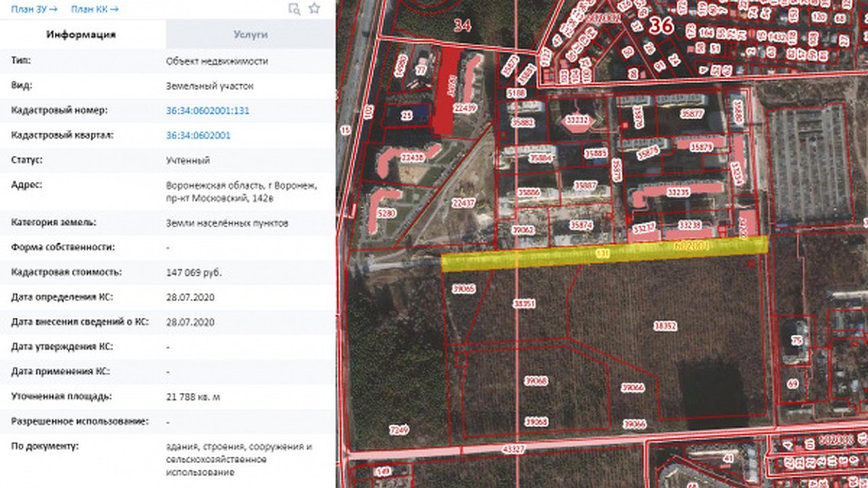The width and height of the screenshot is (868, 488).
Task: Click parcel 33235 on the map
Action: [x=678, y=192]
